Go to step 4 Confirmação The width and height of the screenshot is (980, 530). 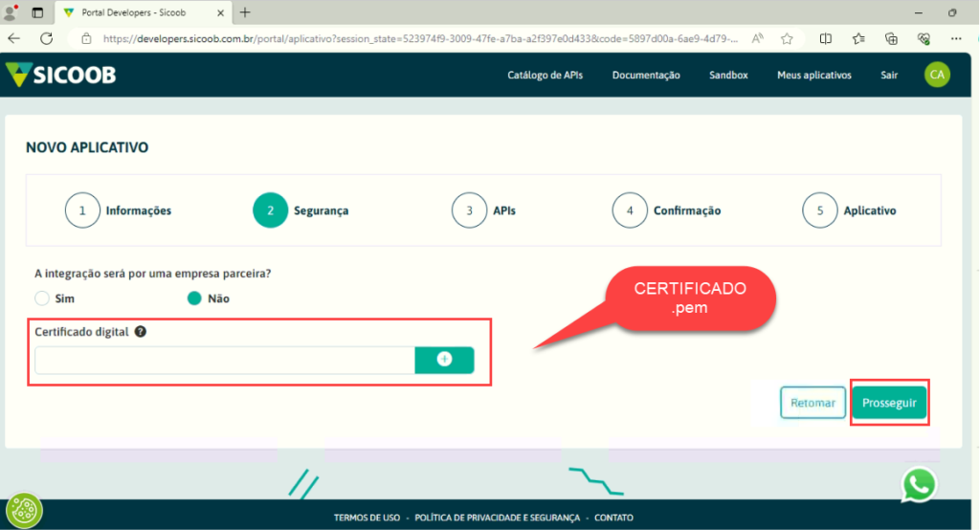tap(666, 210)
